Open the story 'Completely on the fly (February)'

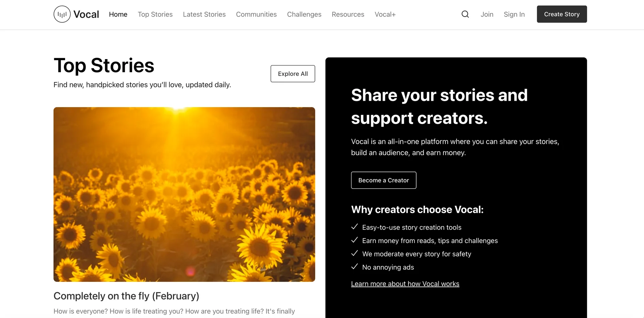pos(126,296)
